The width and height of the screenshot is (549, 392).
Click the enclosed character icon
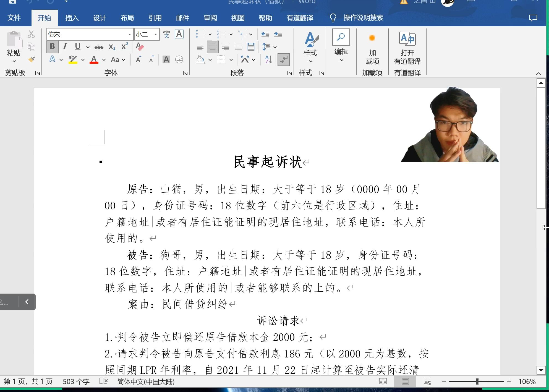coord(179,59)
